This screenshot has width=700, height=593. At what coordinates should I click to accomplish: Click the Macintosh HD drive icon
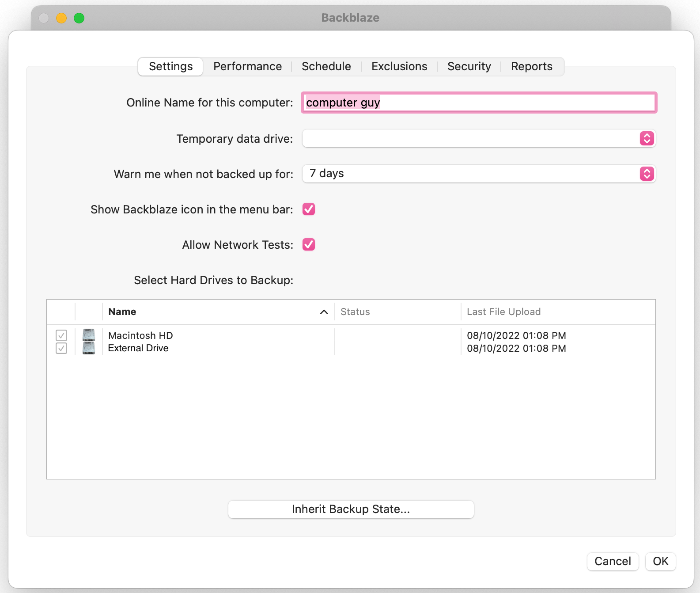tap(89, 335)
